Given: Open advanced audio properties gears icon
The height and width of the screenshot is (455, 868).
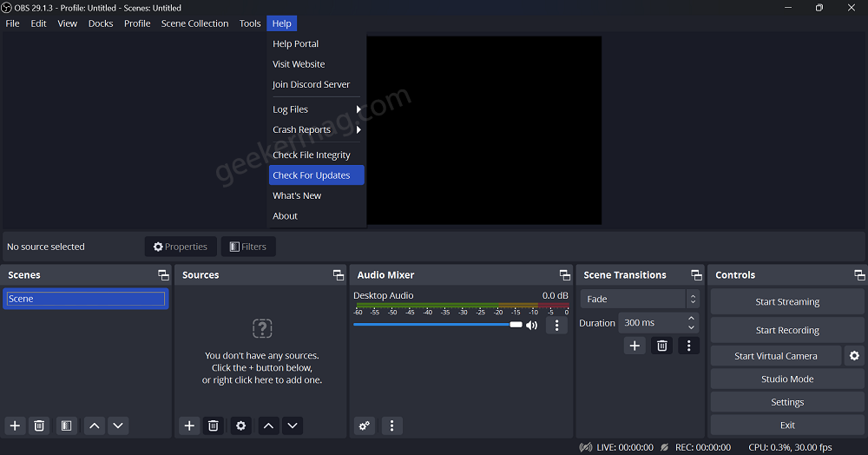Looking at the screenshot, I should (365, 425).
